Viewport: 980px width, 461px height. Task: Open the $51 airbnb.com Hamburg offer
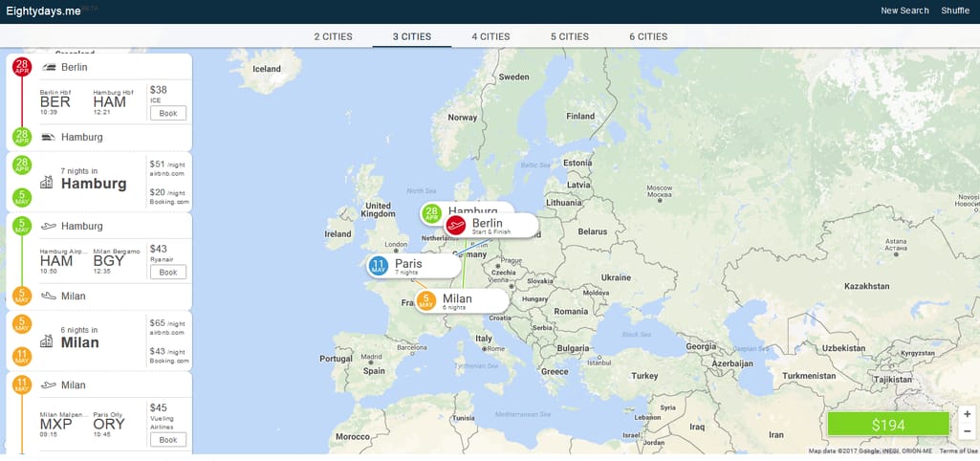(x=167, y=168)
